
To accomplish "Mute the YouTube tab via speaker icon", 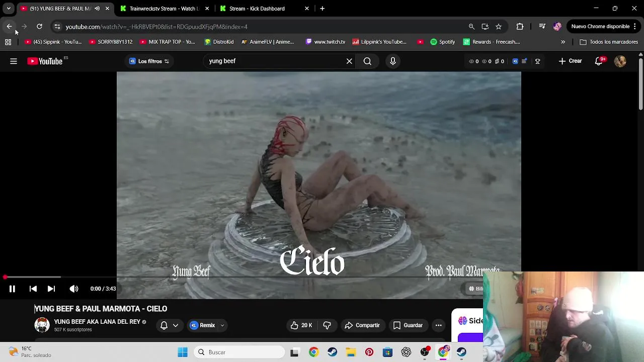I will (x=97, y=9).
